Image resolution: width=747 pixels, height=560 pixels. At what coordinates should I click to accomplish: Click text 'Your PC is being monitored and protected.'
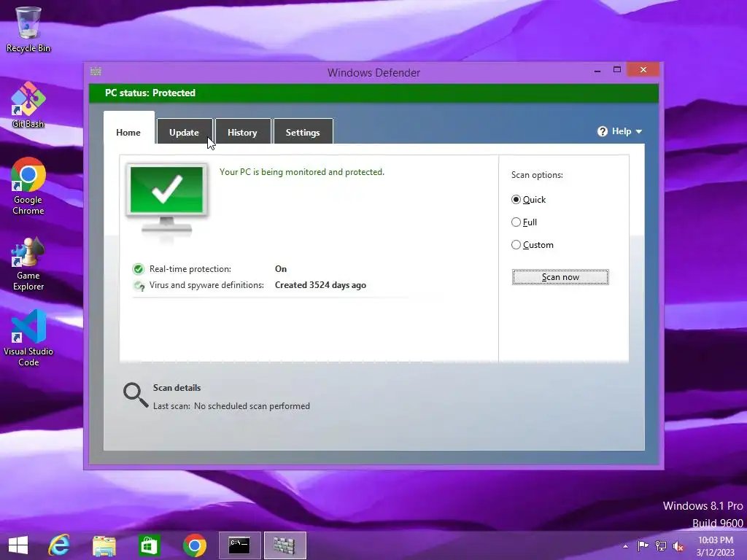click(301, 172)
